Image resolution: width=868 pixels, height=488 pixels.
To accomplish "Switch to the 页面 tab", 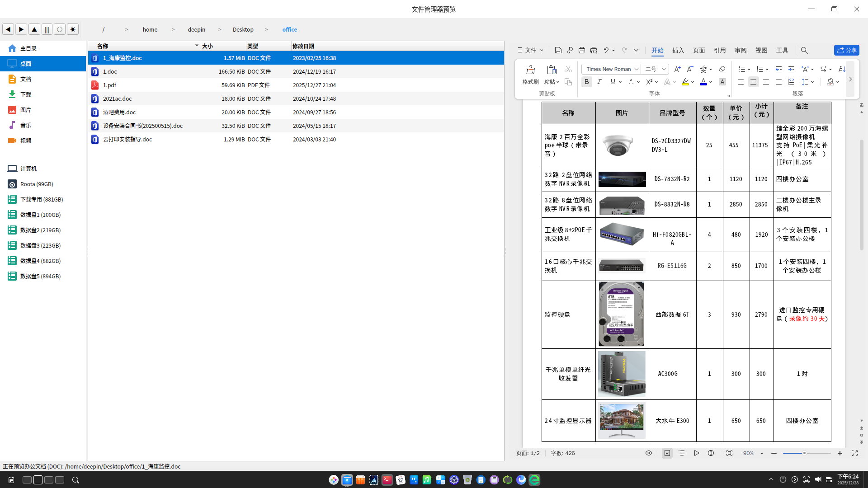I will [699, 50].
